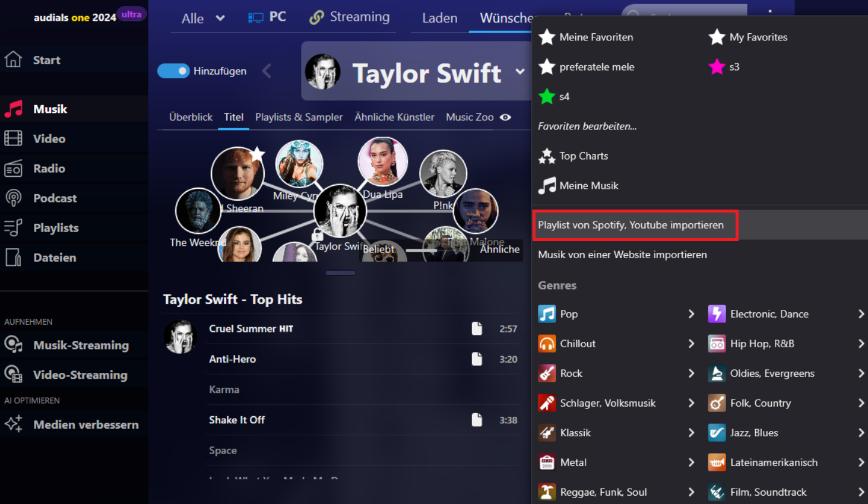Click the Rock guitar icon

[547, 373]
